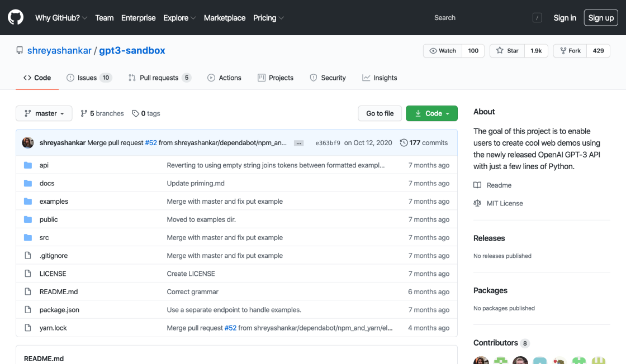
Task: Click the scales icon next to MIT License
Action: pyautogui.click(x=477, y=203)
